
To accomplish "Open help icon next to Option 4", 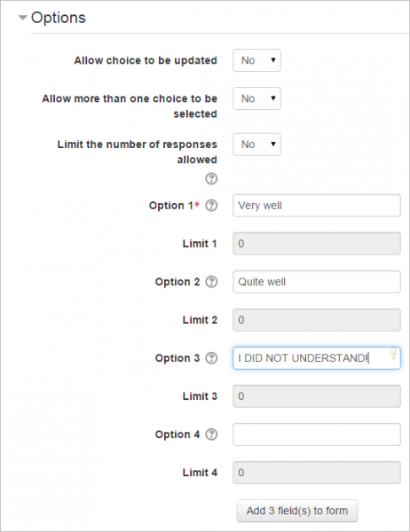I will pyautogui.click(x=211, y=434).
